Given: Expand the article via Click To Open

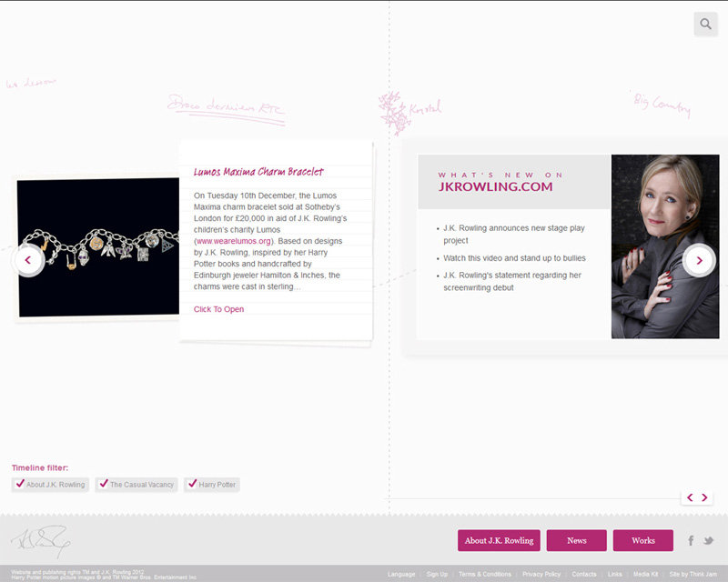Looking at the screenshot, I should pos(218,309).
